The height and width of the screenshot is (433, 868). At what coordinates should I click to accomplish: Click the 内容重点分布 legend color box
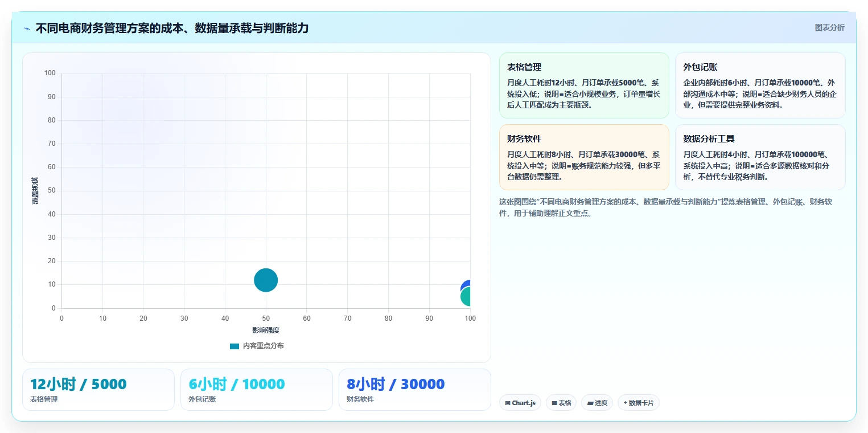point(235,346)
